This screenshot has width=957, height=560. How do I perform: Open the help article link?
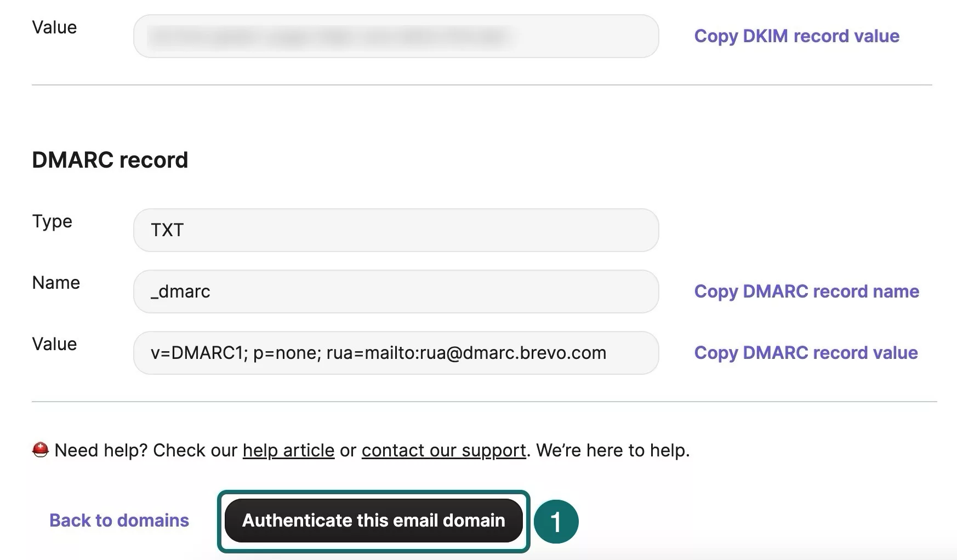288,450
